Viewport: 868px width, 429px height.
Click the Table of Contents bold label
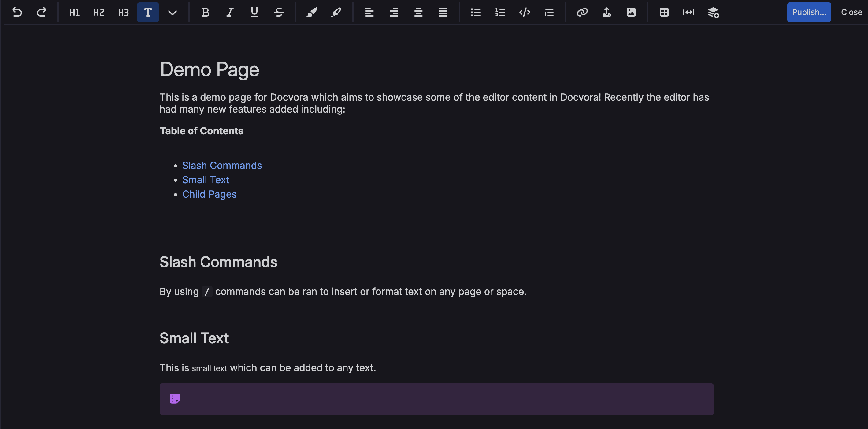(202, 131)
